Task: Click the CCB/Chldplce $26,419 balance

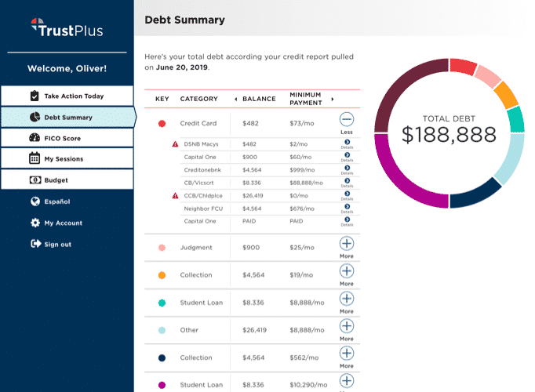Action: [253, 196]
